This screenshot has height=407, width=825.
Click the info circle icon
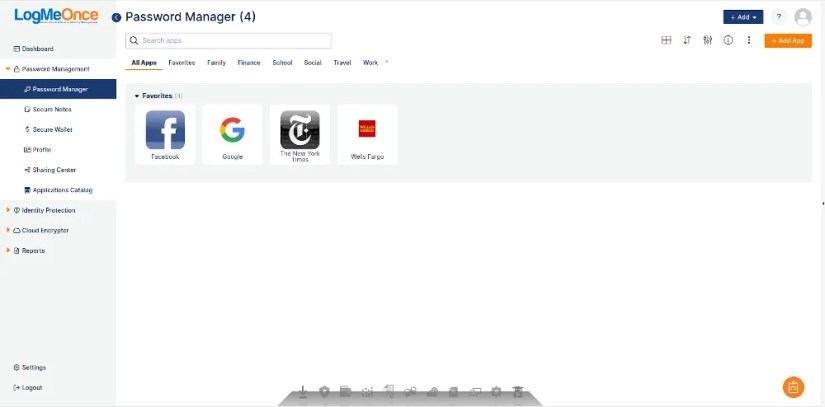point(728,40)
